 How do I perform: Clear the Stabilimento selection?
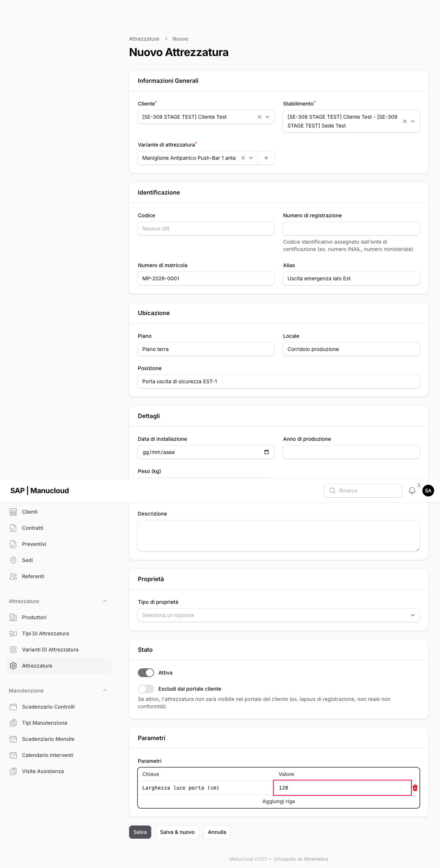(405, 121)
